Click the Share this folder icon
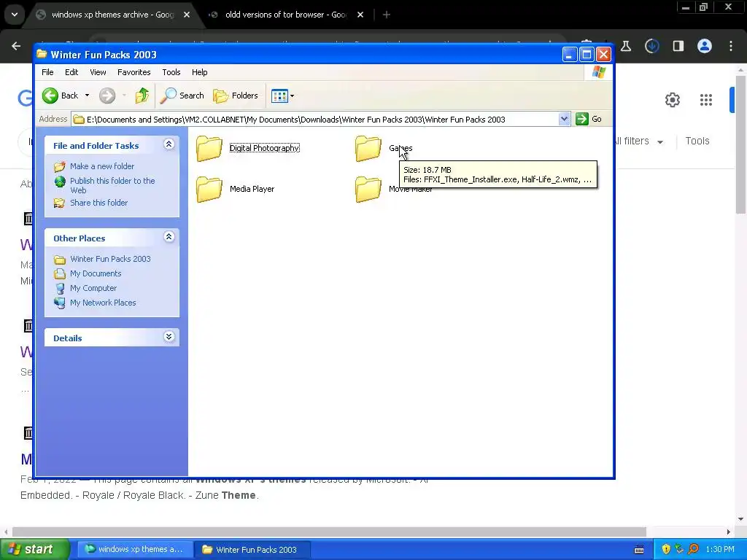The height and width of the screenshot is (560, 747). 60,203
